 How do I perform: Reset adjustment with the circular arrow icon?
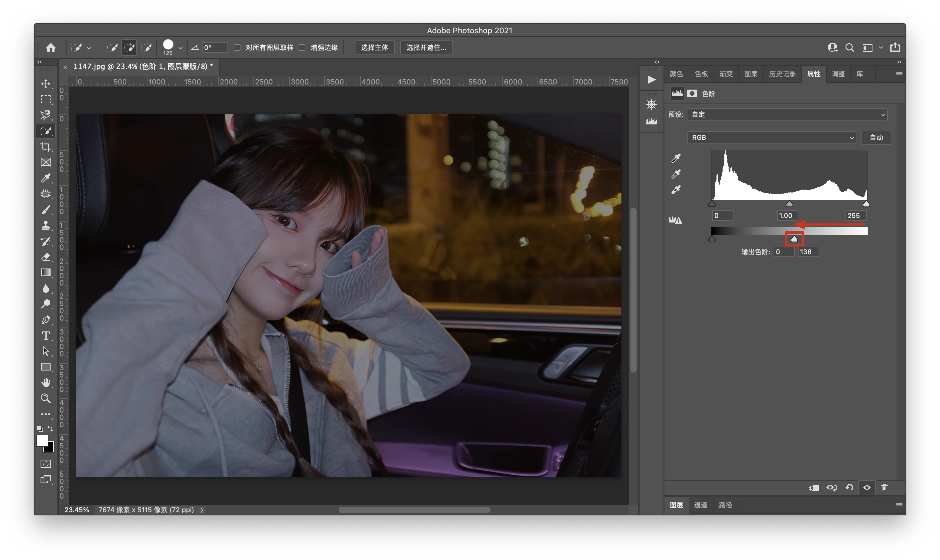pyautogui.click(x=849, y=488)
